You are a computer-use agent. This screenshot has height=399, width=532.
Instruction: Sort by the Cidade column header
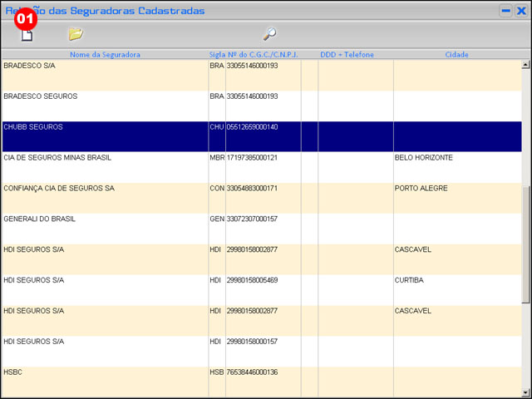[x=456, y=55]
